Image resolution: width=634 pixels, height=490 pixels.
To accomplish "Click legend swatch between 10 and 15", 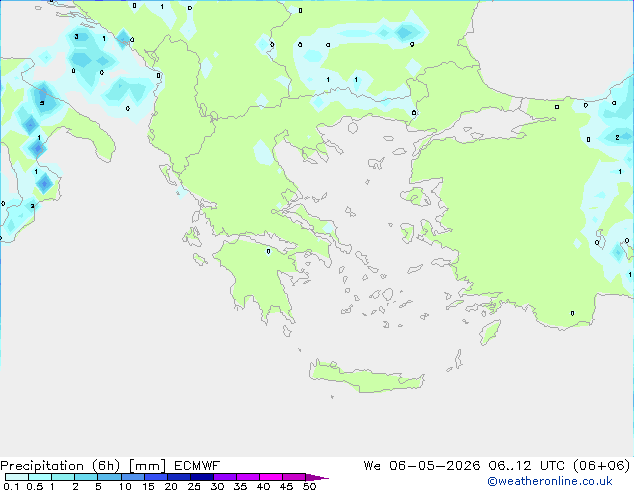I will [132, 477].
